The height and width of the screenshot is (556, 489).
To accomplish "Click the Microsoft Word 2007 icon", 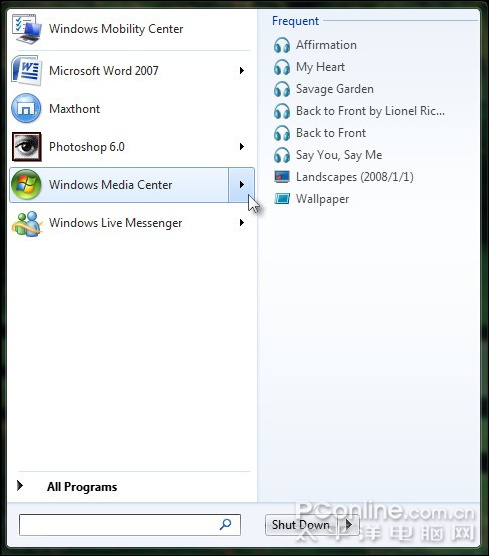I will (x=27, y=70).
